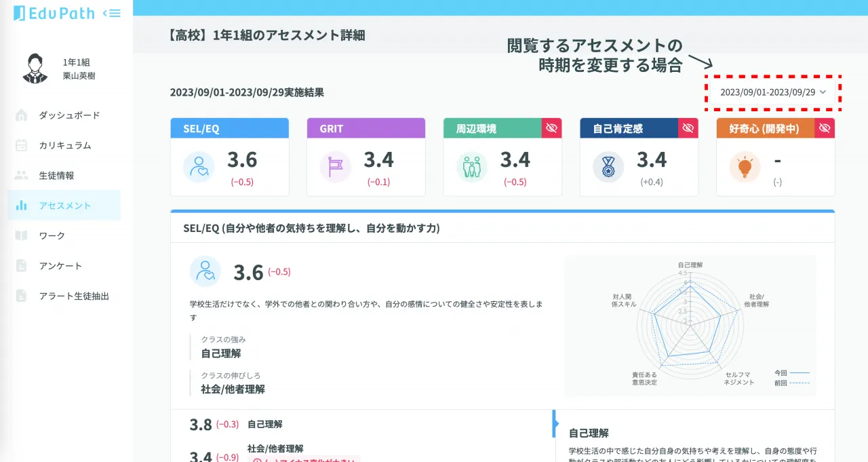Screen dimensions: 868x462
Task: Select the 周辺環境 score card header
Action: click(x=492, y=128)
